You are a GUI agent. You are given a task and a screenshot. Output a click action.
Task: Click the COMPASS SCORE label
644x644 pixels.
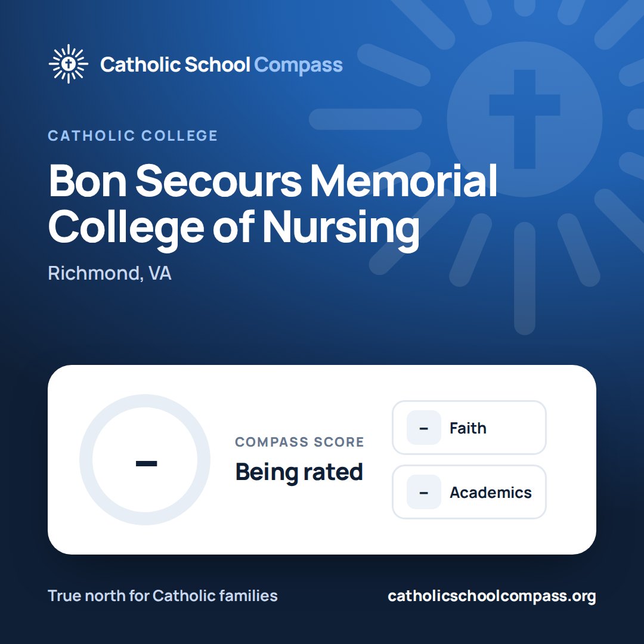point(299,442)
